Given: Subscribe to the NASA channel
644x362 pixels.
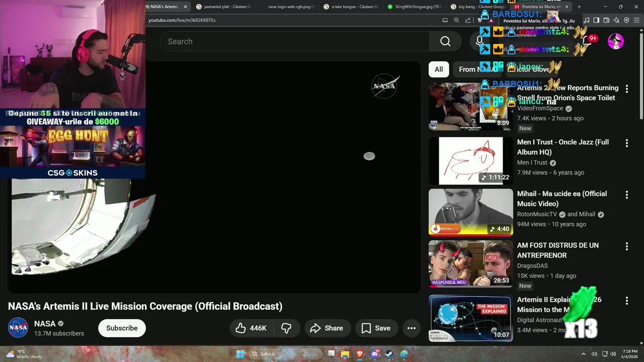Looking at the screenshot, I should (x=122, y=328).
